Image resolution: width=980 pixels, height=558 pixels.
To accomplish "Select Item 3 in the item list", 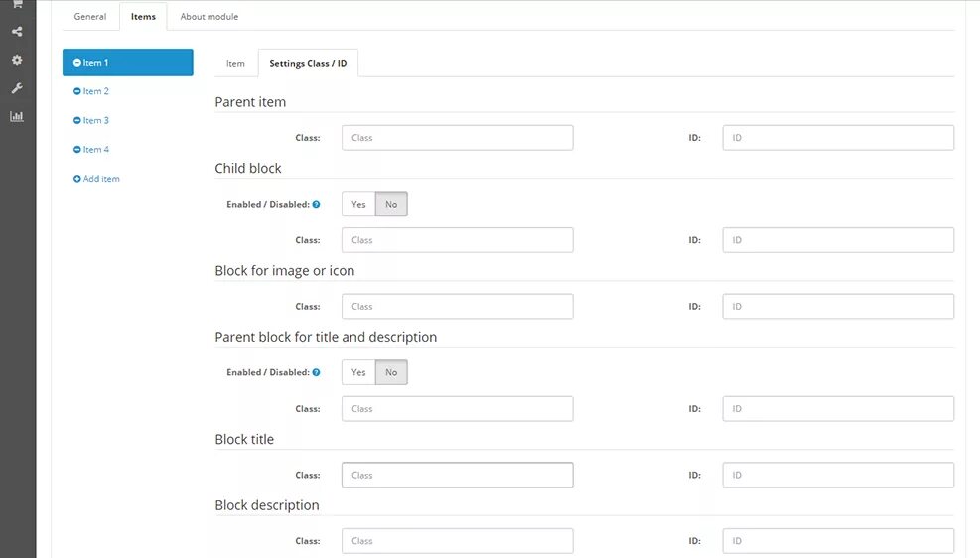I will [95, 120].
